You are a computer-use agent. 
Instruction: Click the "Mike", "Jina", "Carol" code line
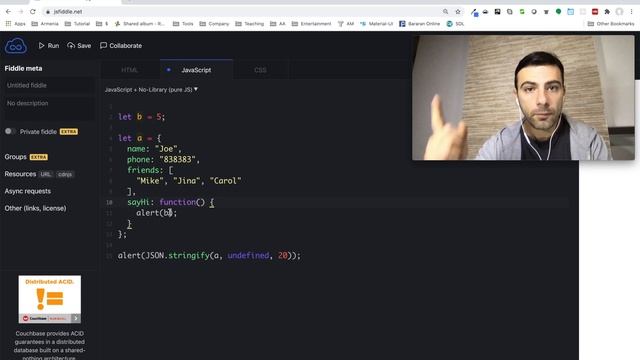click(x=189, y=181)
